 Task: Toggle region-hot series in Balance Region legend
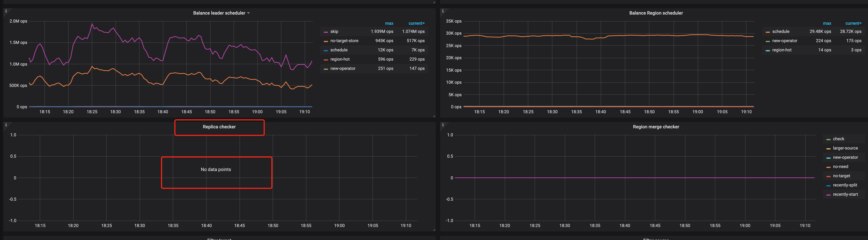[782, 50]
